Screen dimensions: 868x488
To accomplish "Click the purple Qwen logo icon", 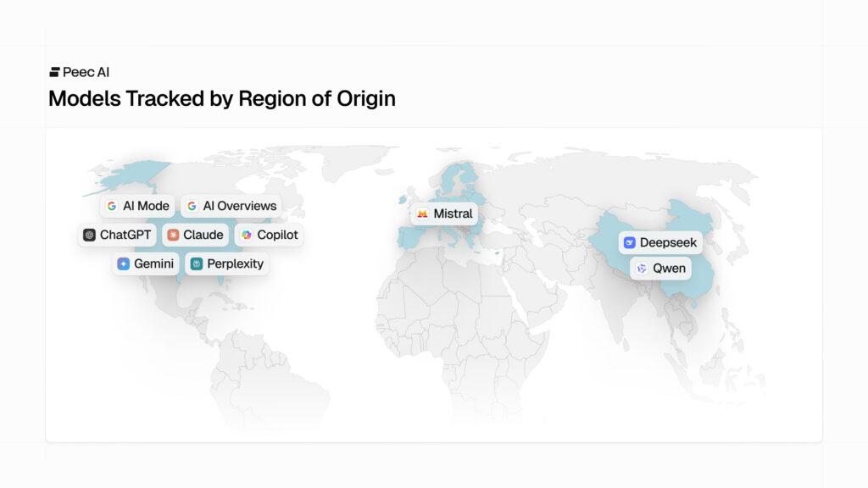I will click(x=642, y=269).
